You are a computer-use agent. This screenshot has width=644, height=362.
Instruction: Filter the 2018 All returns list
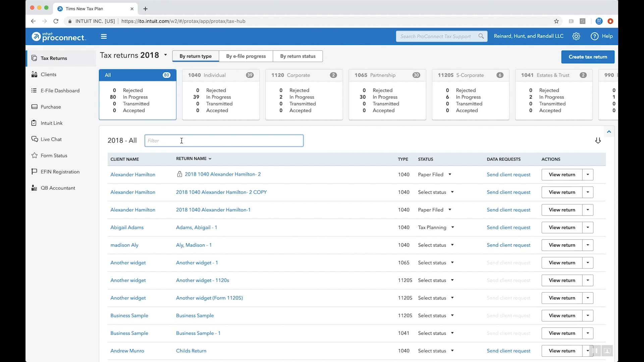click(224, 140)
